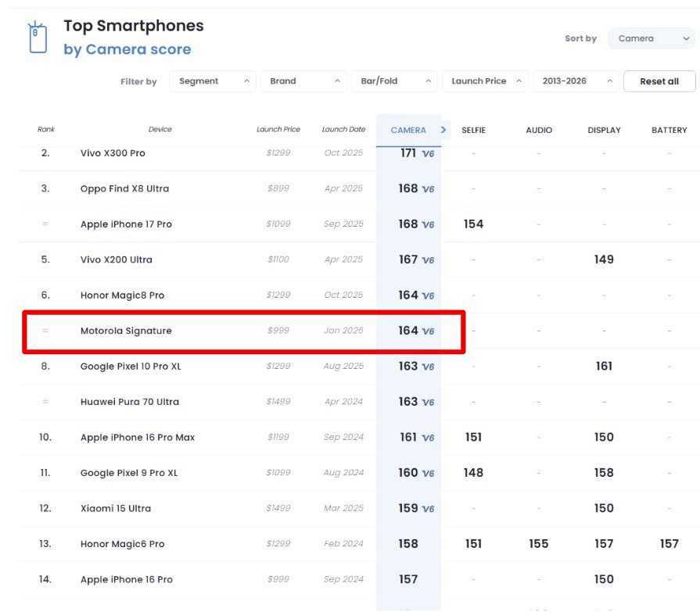The image size is (700, 612).
Task: Expand the Segment filter
Action: tap(213, 81)
